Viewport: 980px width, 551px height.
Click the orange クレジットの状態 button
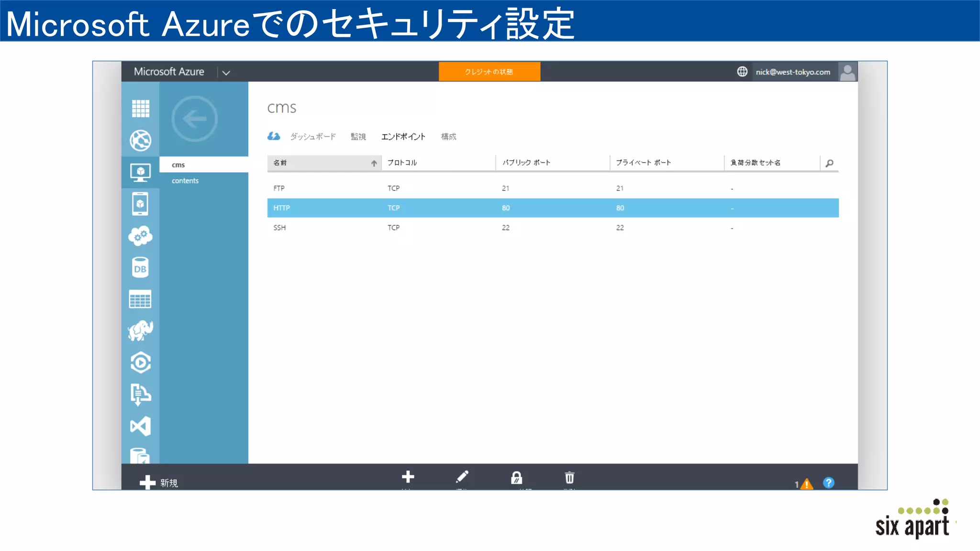pos(489,72)
